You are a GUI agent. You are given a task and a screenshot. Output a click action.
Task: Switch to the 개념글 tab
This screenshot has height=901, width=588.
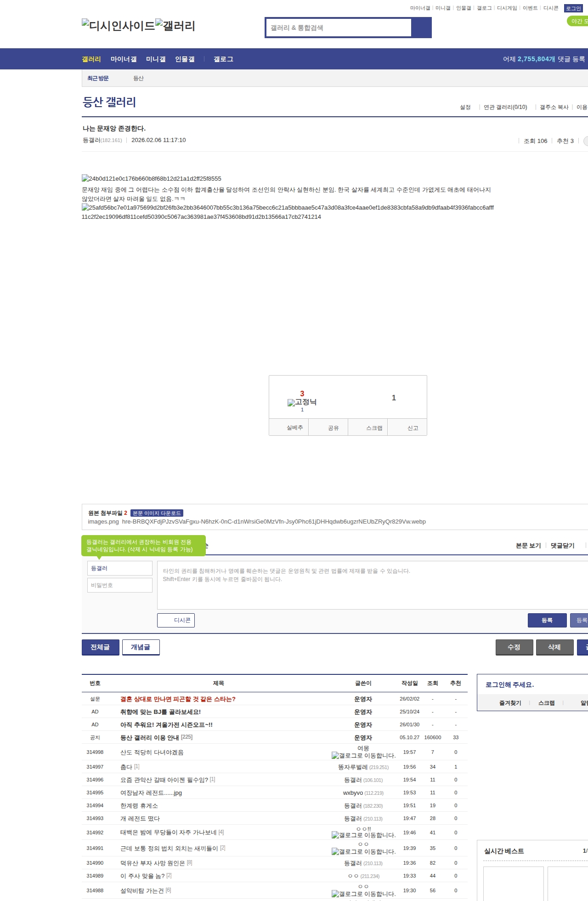(141, 647)
